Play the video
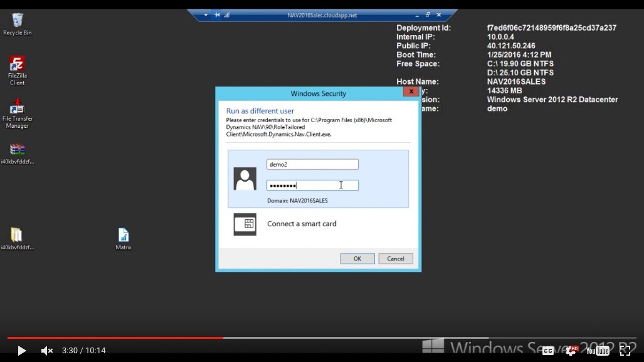 (x=21, y=351)
